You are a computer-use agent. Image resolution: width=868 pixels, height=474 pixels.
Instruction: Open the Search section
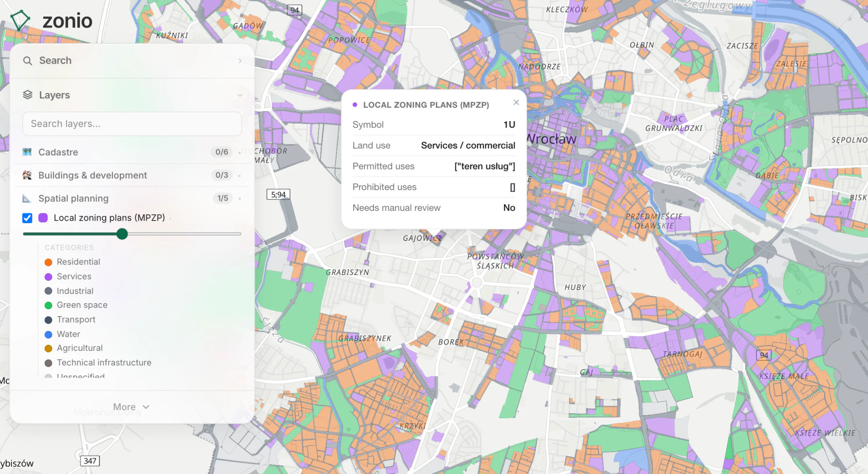coord(132,61)
